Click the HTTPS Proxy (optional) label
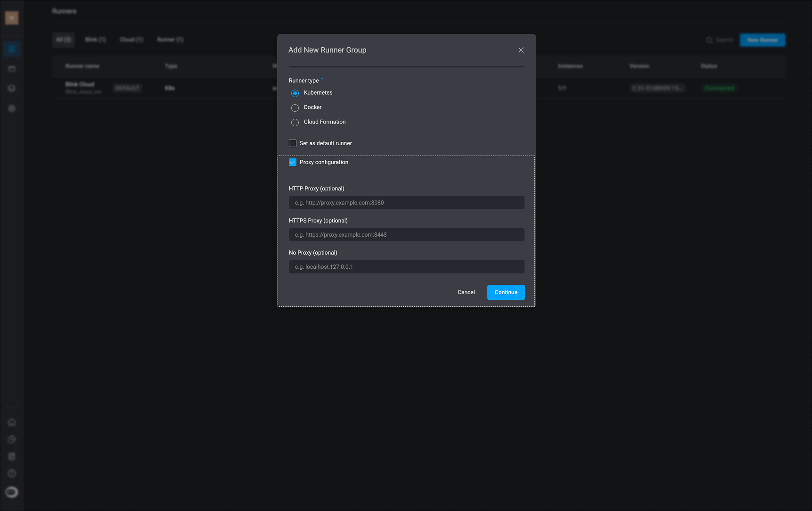Image resolution: width=812 pixels, height=511 pixels. [x=318, y=221]
